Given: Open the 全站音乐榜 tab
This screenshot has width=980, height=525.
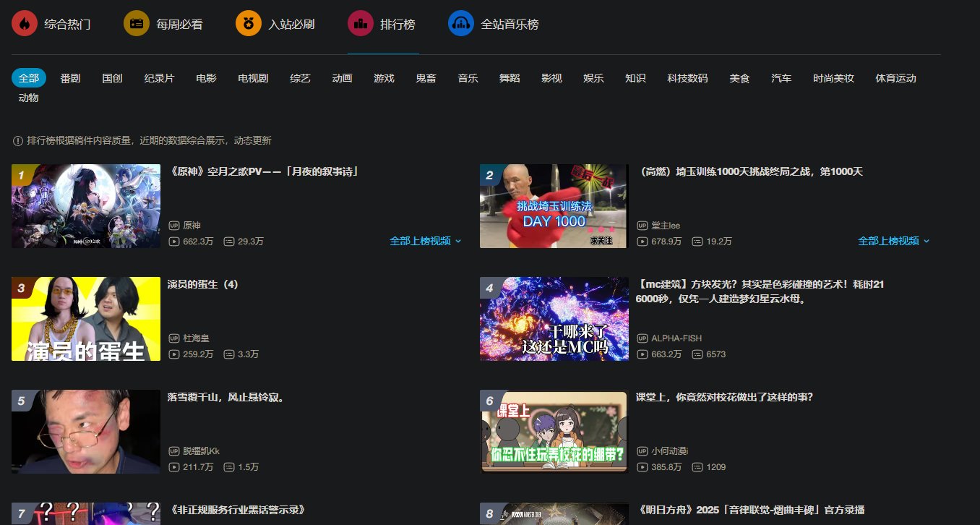Looking at the screenshot, I should click(494, 24).
